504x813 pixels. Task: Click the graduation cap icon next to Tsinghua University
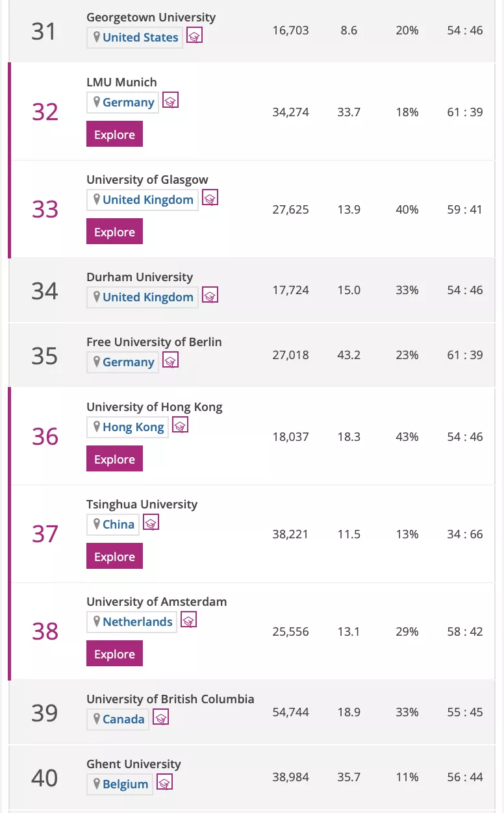tap(151, 522)
